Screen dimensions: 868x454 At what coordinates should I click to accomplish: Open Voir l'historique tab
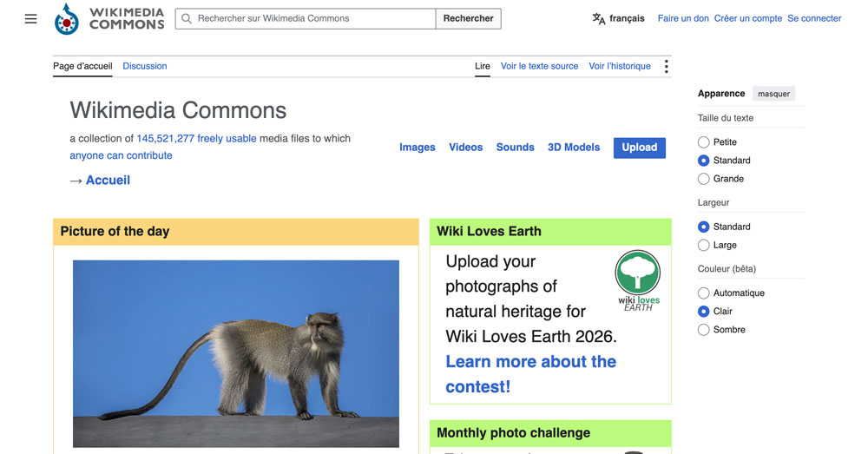pos(620,66)
